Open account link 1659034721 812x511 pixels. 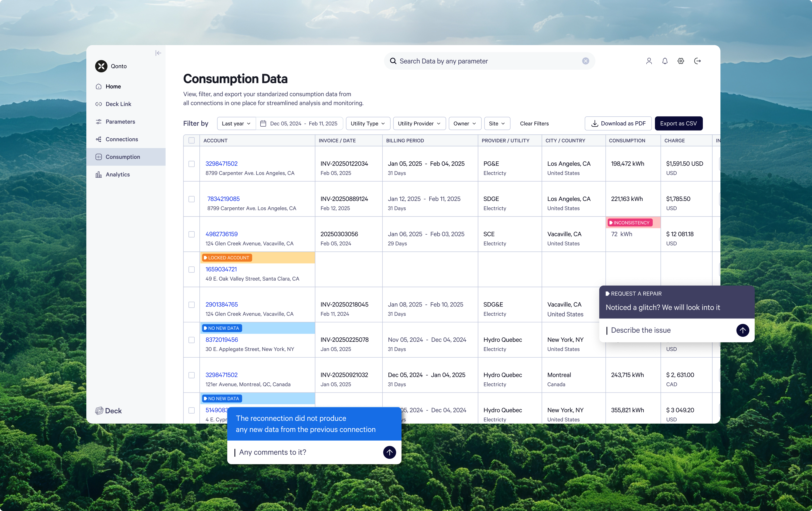tap(221, 269)
